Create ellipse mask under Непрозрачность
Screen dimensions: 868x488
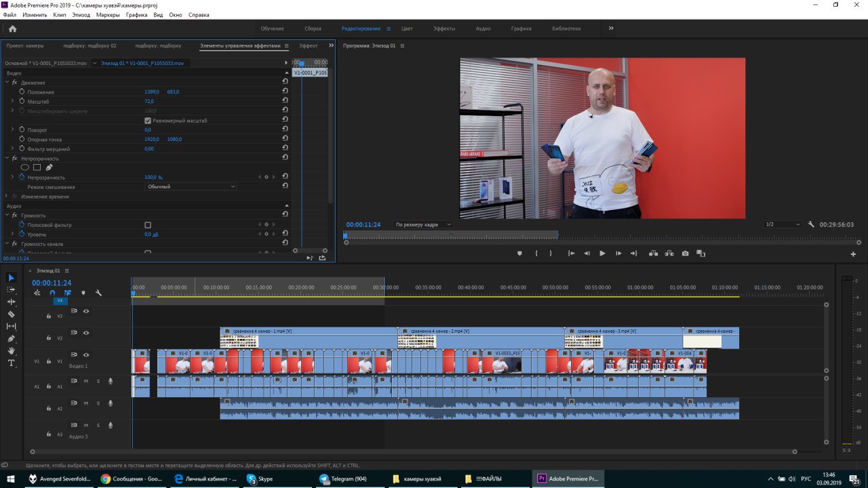coord(25,167)
